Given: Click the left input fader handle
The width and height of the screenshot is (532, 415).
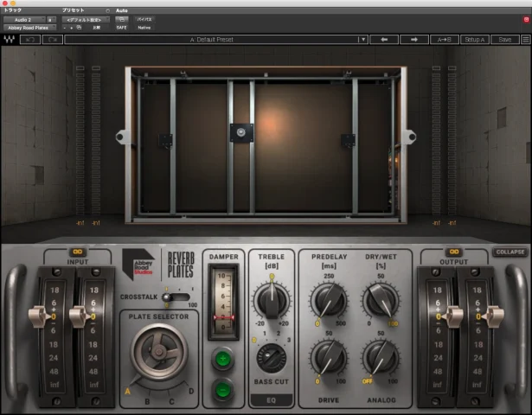Looking at the screenshot, I should tap(39, 316).
